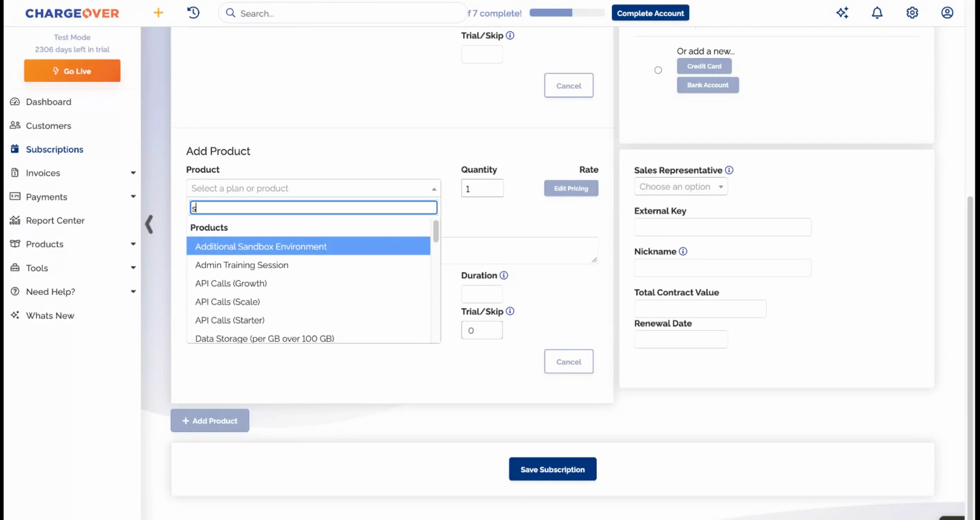Collapse the sidebar with the left chevron
Screen dimensions: 980x520
149,224
